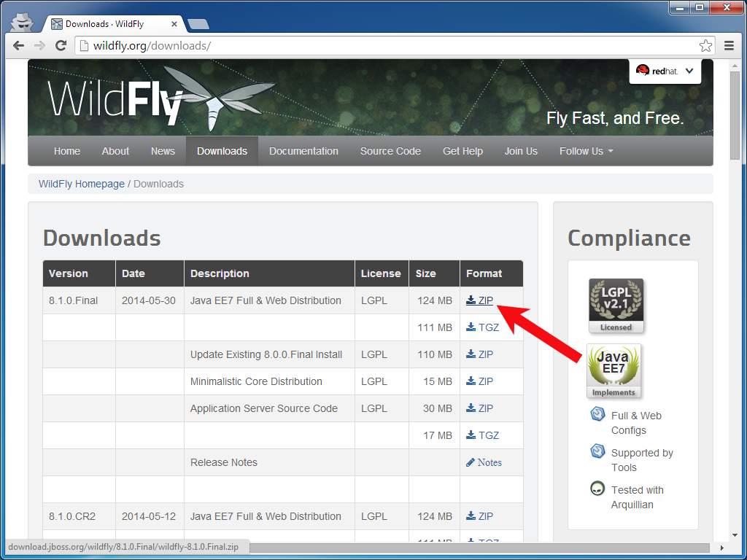Click the 'Release Notes' description cell
Viewport: 747px width, 560px height.
pyautogui.click(x=270, y=462)
